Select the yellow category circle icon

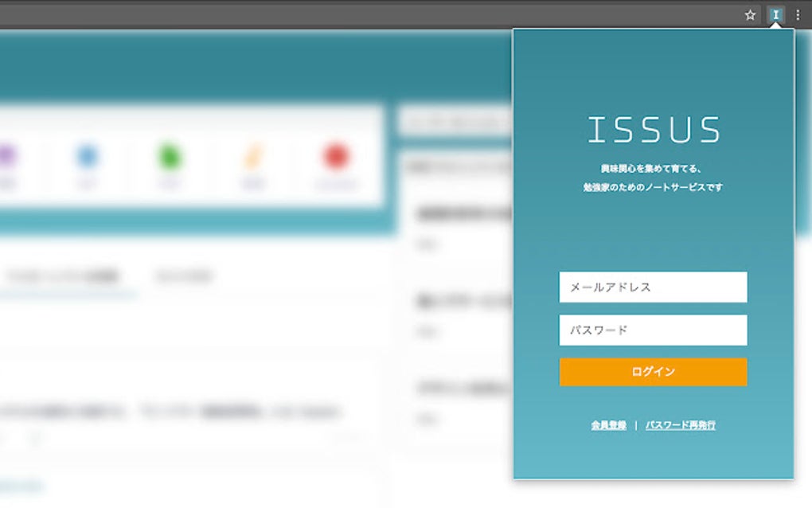click(253, 153)
